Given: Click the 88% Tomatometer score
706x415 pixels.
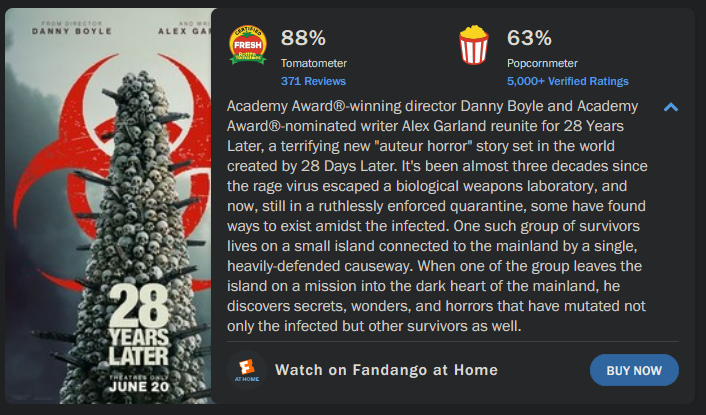Looking at the screenshot, I should coord(303,38).
